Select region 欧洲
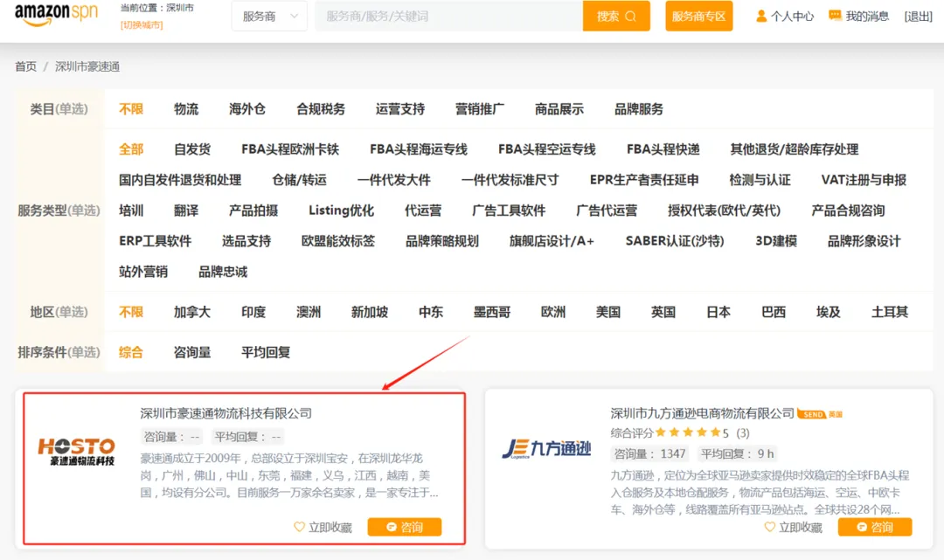944x560 pixels. coord(552,312)
